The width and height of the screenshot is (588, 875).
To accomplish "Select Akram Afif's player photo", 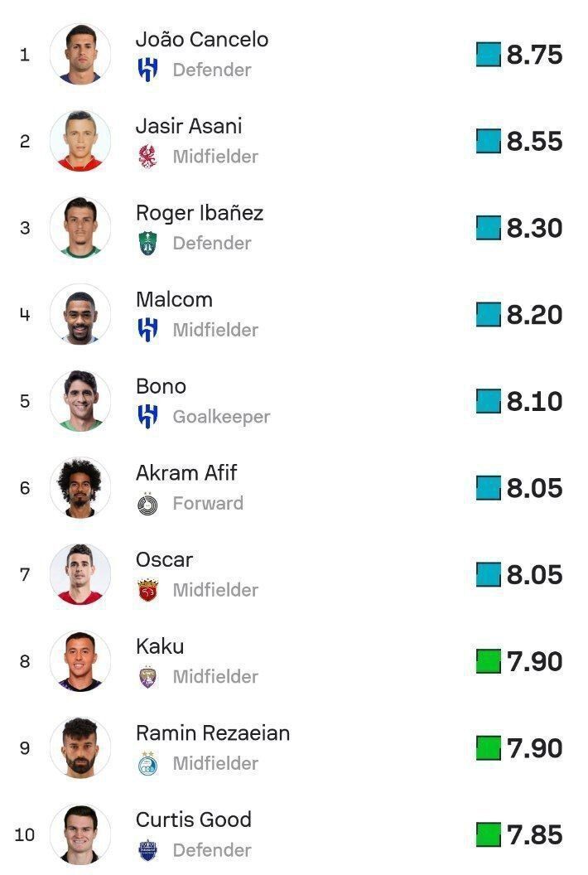I will [x=80, y=487].
